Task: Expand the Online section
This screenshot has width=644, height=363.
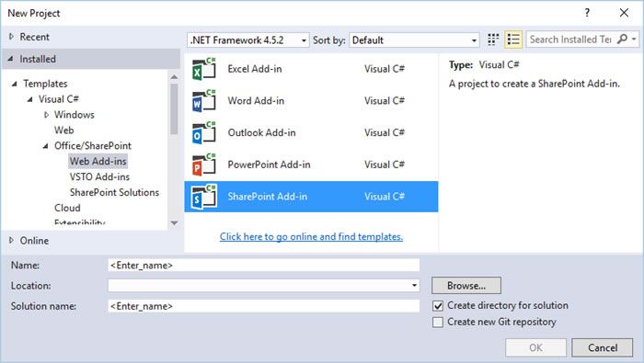Action: [11, 241]
